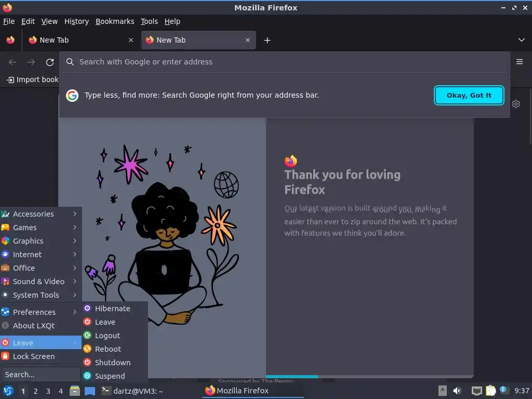Open the History menu
Viewport: 532px width, 399px height.
tap(77, 21)
